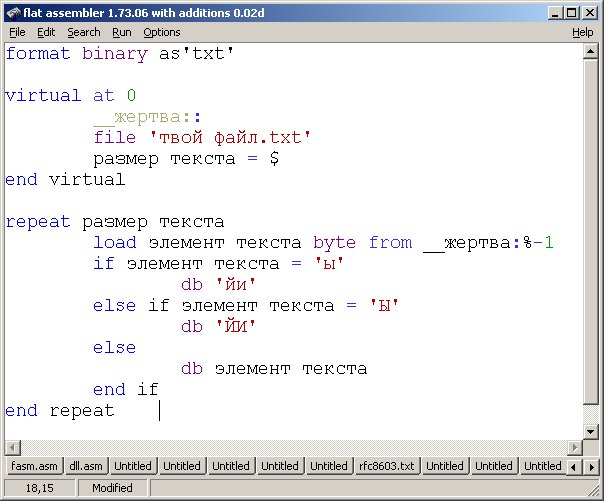
Task: Click the 'end repeat' line
Action: click(60, 411)
